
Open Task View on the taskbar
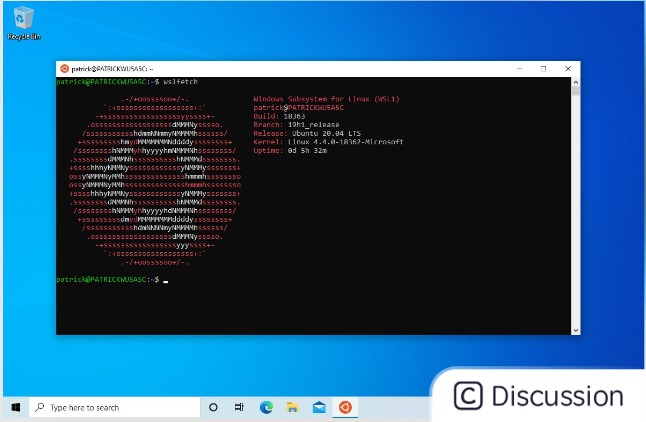[x=240, y=408]
